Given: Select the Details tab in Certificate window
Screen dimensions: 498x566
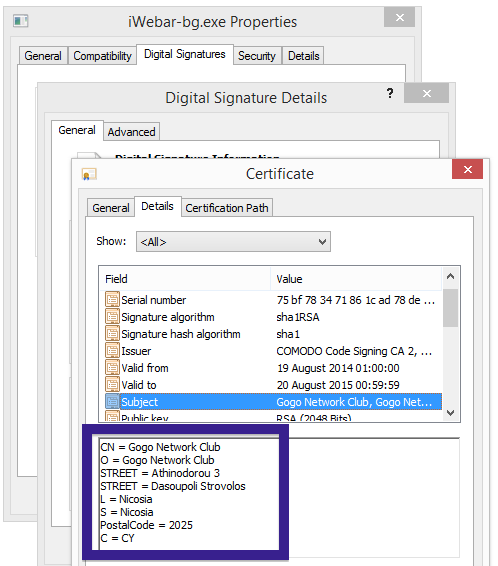Looking at the screenshot, I should click(157, 206).
